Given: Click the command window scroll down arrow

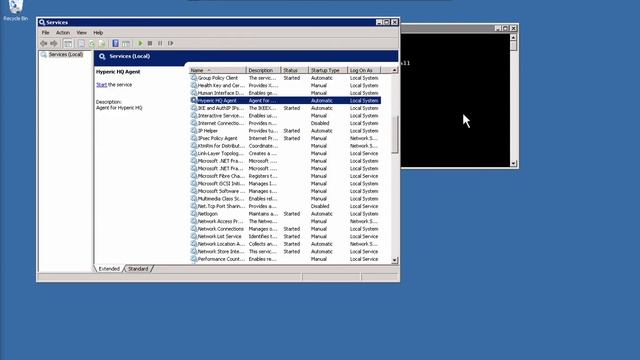Looking at the screenshot, I should [x=513, y=163].
